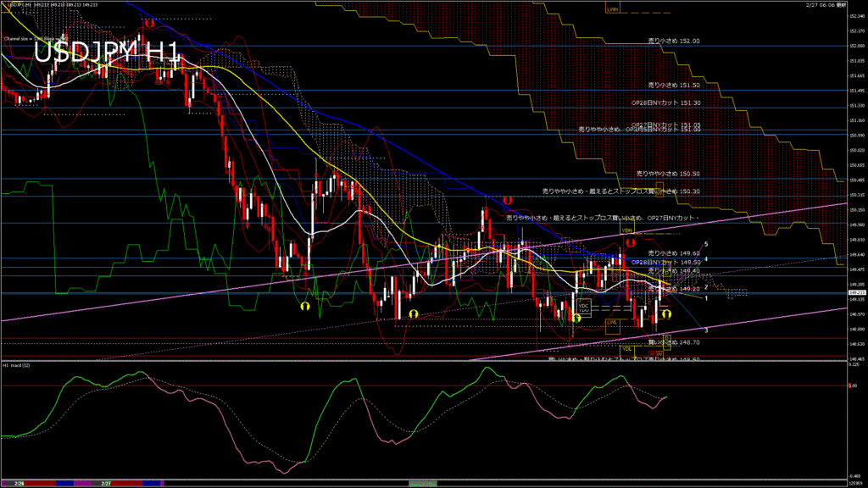Screen dimensions: 868x488
Task: Click the OP28日NYカット 151.30 label
Action: 665,102
